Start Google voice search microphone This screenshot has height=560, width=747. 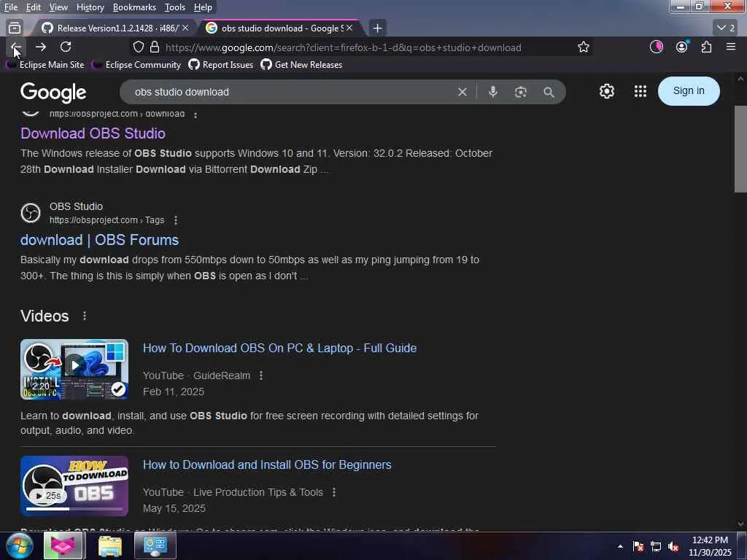[493, 92]
